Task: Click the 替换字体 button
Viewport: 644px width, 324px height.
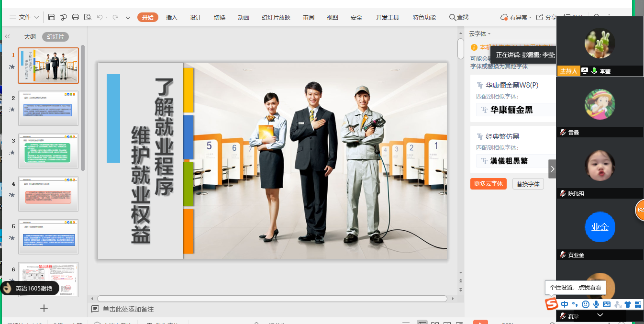Action: (528, 184)
